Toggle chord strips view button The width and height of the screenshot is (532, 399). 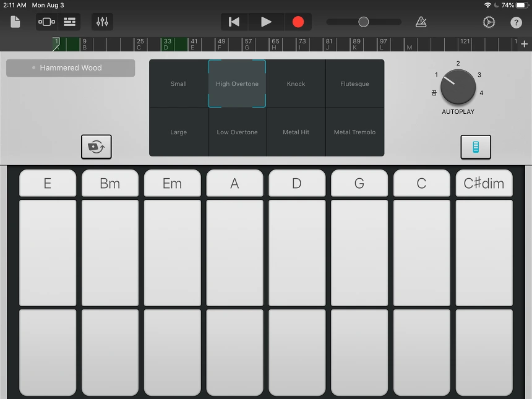[x=476, y=147]
